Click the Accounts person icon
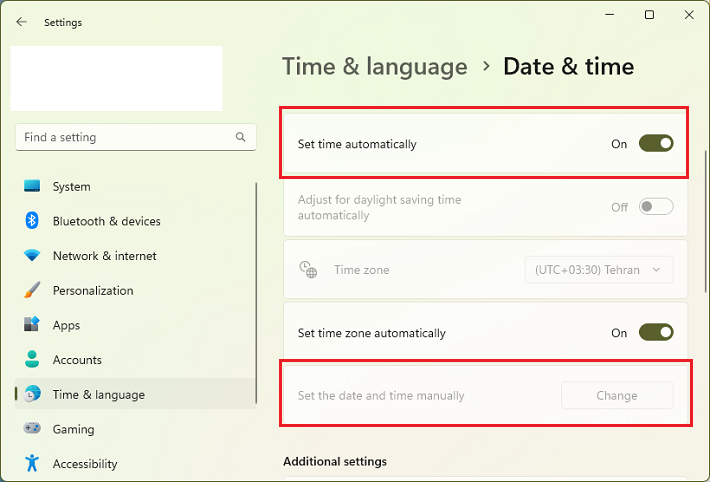 [x=32, y=359]
